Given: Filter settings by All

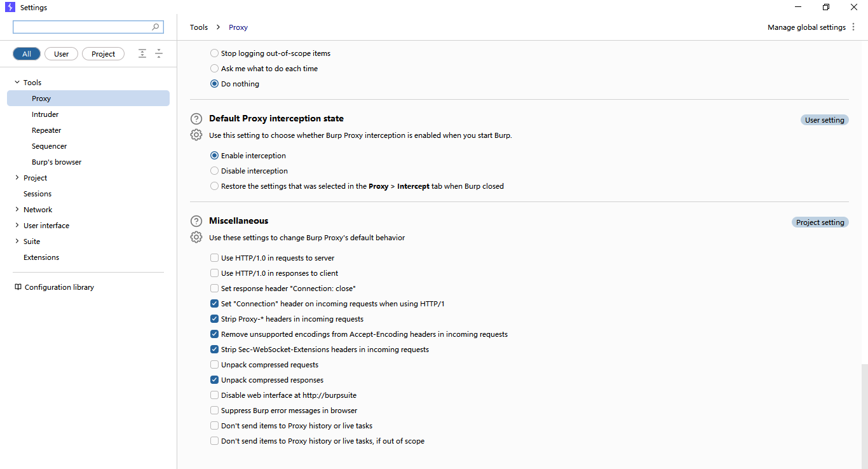Looking at the screenshot, I should (x=27, y=54).
